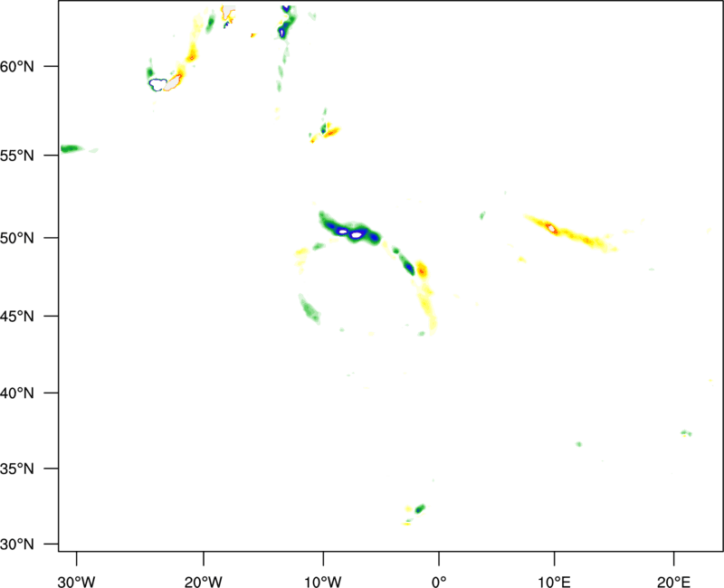Click the 55°N latitude label
724x588 pixels.
tap(17, 156)
